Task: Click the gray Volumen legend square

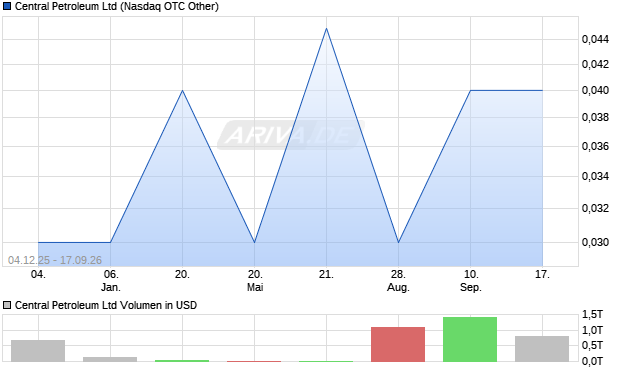Action: coord(7,305)
